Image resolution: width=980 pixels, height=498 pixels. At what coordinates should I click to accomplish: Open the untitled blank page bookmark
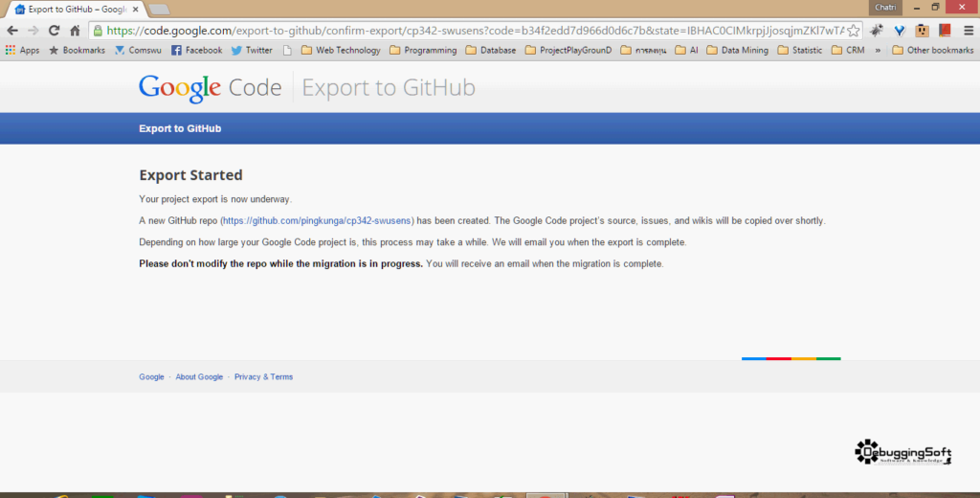pos(287,50)
